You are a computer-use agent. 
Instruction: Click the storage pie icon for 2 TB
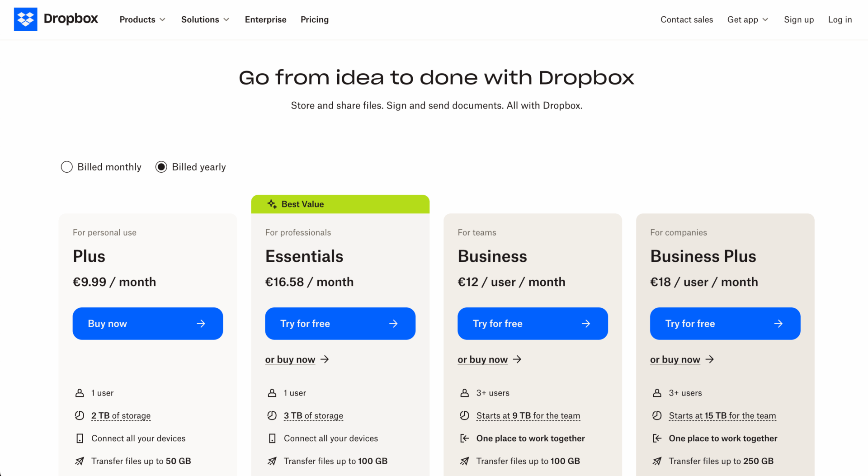point(80,415)
